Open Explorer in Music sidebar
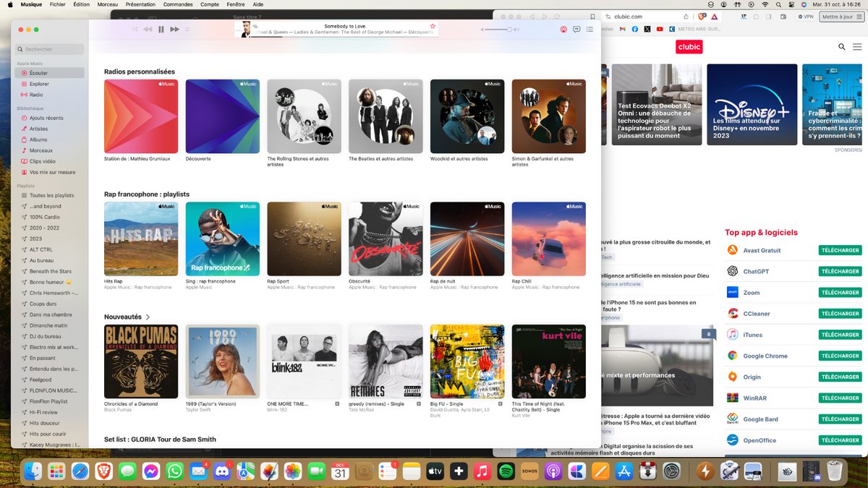This screenshot has width=868, height=488. click(x=50, y=84)
